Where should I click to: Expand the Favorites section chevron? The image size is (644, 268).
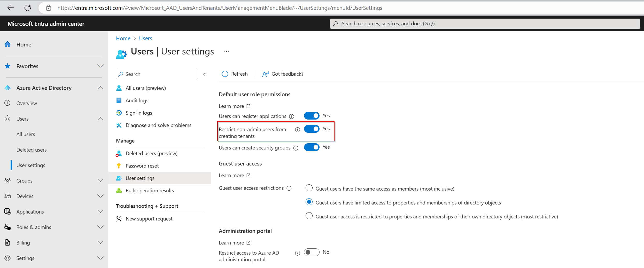[100, 66]
